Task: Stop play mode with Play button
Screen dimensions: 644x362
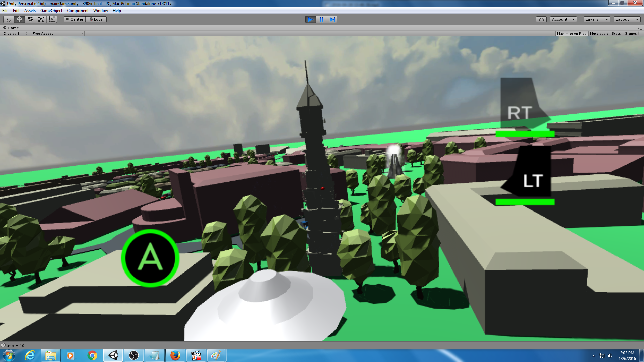Action: (x=311, y=19)
